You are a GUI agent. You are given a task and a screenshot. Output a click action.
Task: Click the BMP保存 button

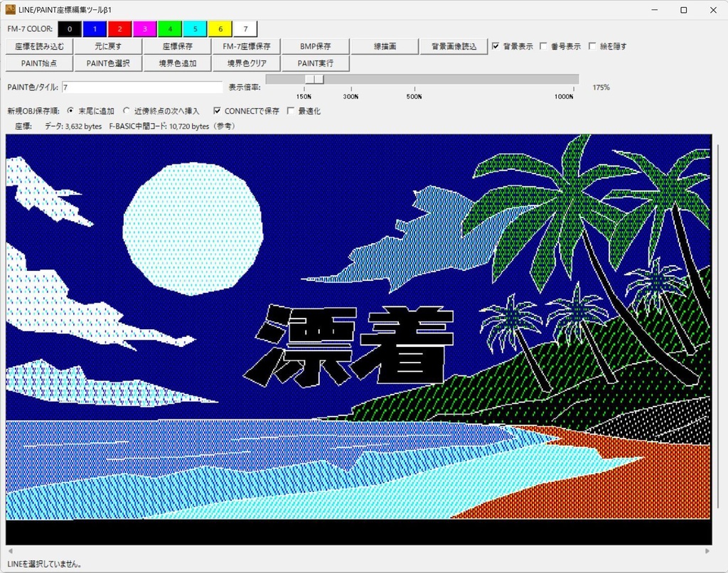(315, 46)
